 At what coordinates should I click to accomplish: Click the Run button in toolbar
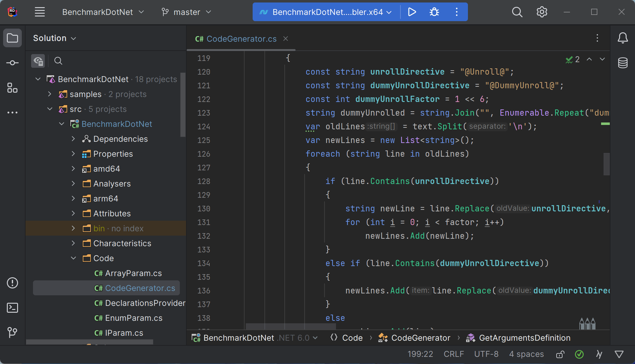(412, 12)
